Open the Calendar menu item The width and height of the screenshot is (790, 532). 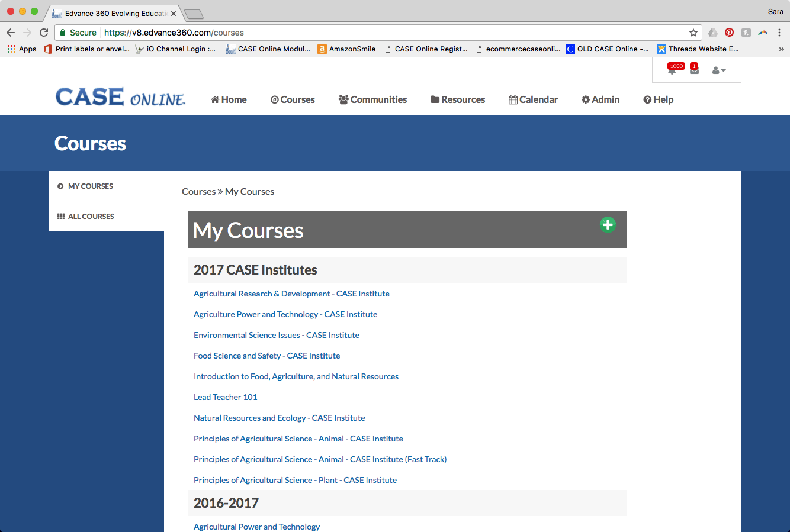coord(533,99)
